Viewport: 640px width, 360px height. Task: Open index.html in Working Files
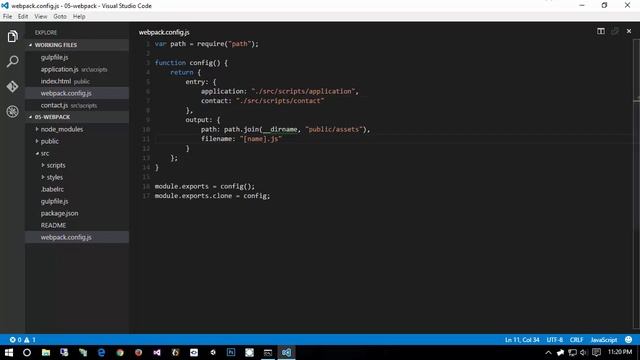tap(77, 81)
